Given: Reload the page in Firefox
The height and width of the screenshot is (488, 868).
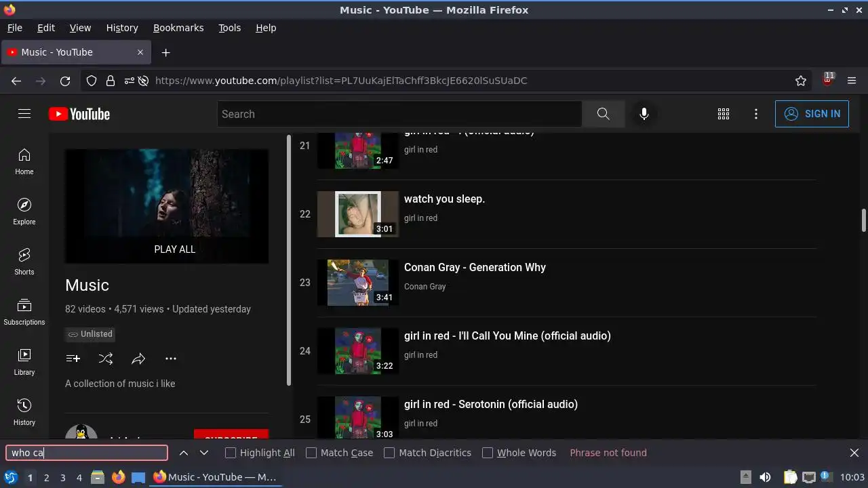Looking at the screenshot, I should pyautogui.click(x=65, y=81).
